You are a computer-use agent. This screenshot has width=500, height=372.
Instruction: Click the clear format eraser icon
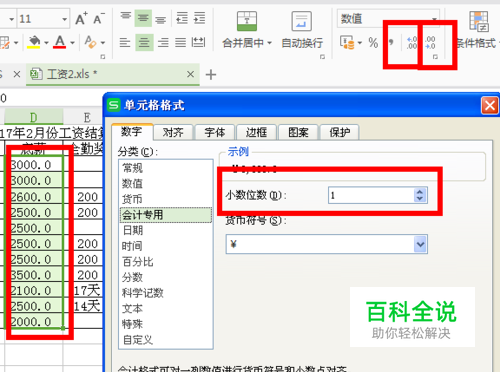pos(90,42)
